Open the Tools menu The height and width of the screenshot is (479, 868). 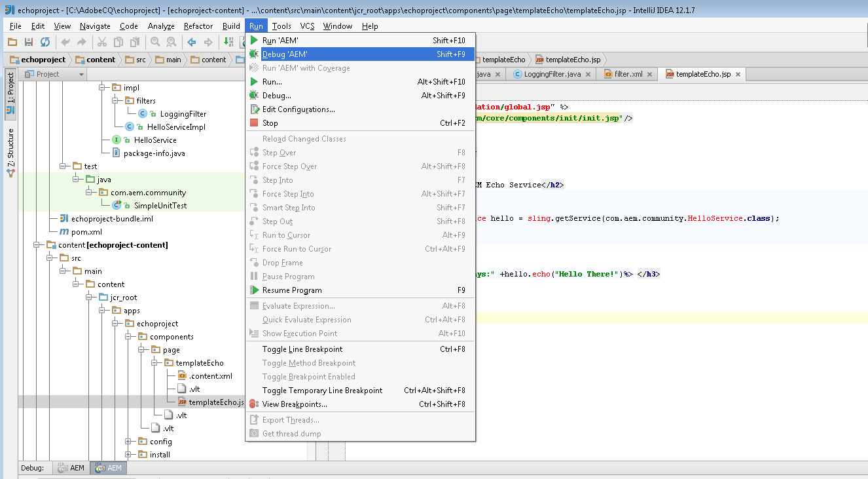click(x=281, y=26)
